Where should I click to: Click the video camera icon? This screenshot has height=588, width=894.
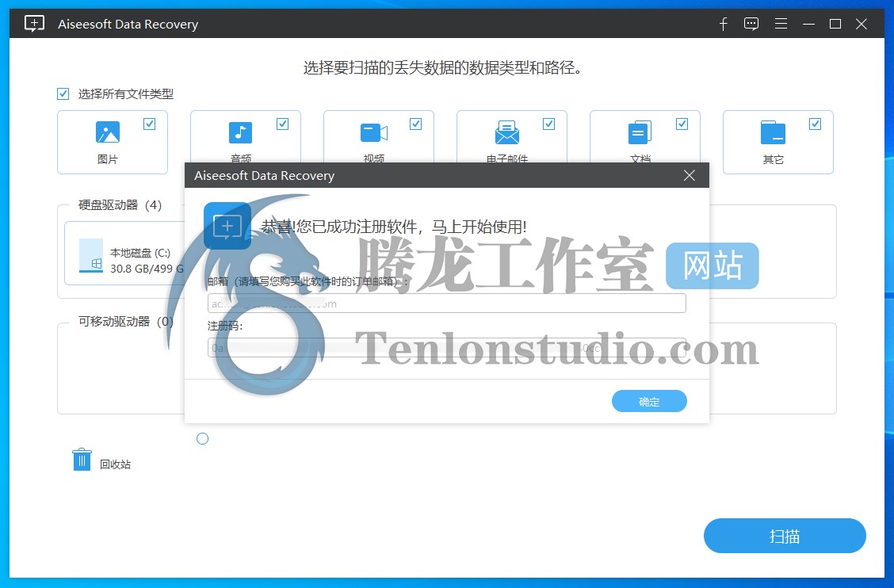click(374, 133)
